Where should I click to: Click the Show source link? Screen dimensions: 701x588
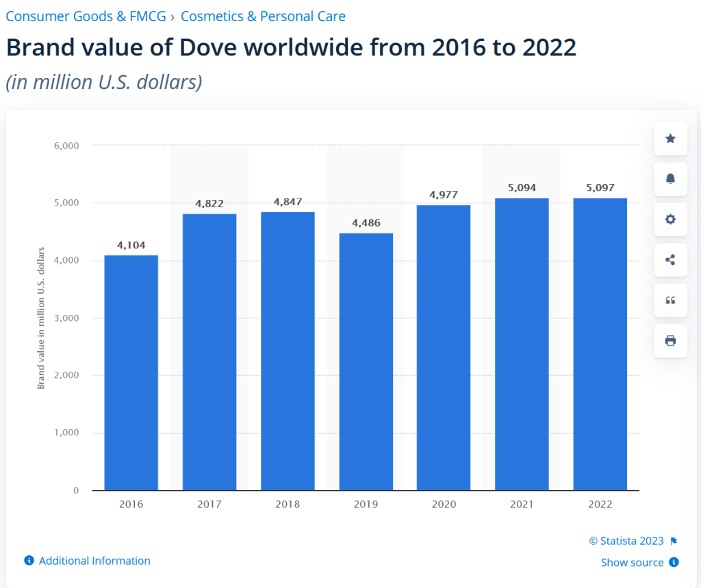632,562
